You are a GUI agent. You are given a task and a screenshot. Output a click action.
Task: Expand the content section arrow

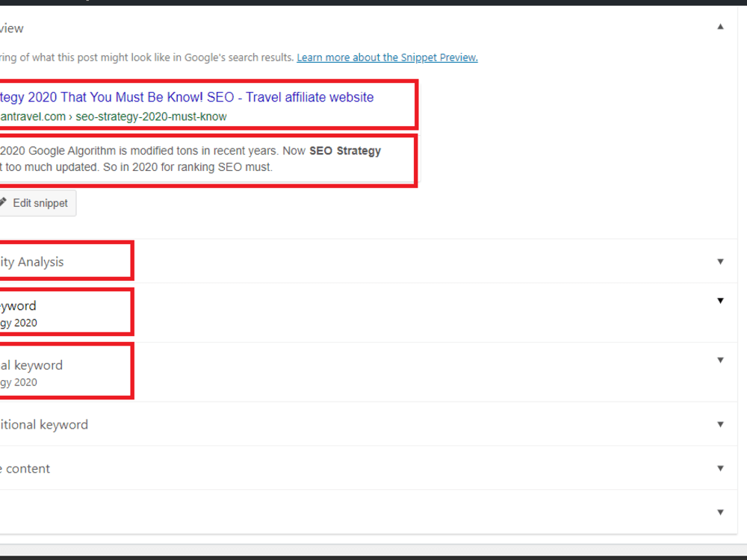[x=720, y=468]
